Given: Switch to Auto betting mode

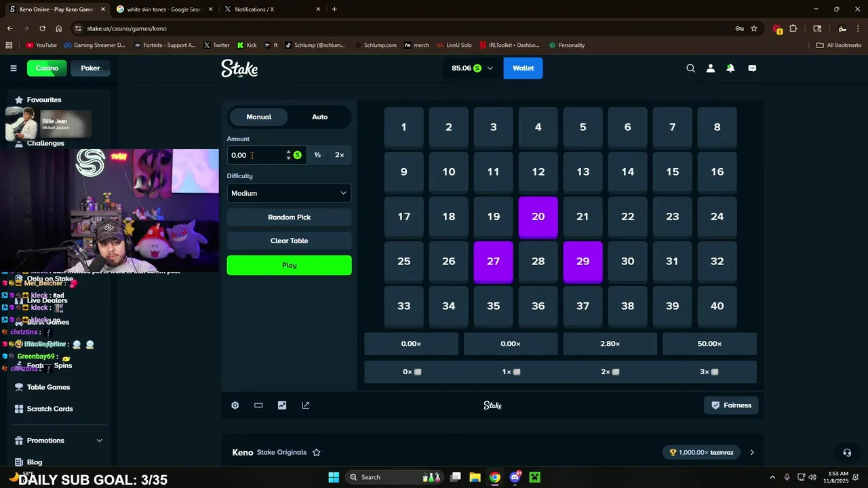Looking at the screenshot, I should (319, 117).
